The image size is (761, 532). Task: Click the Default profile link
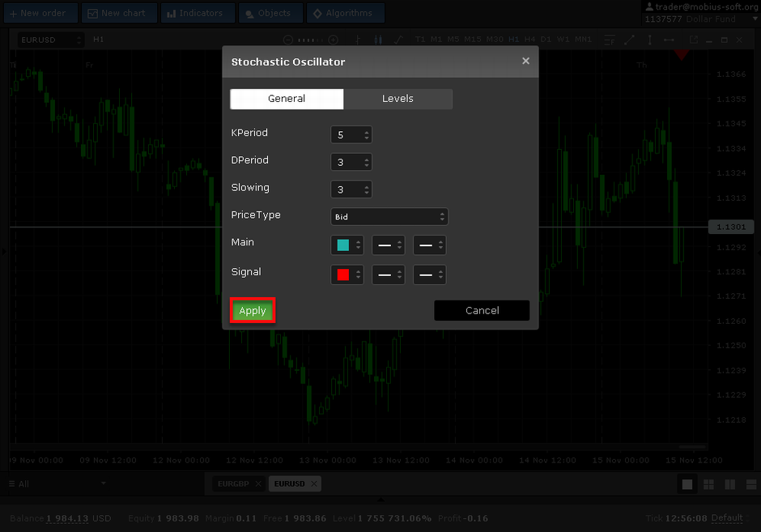click(726, 517)
